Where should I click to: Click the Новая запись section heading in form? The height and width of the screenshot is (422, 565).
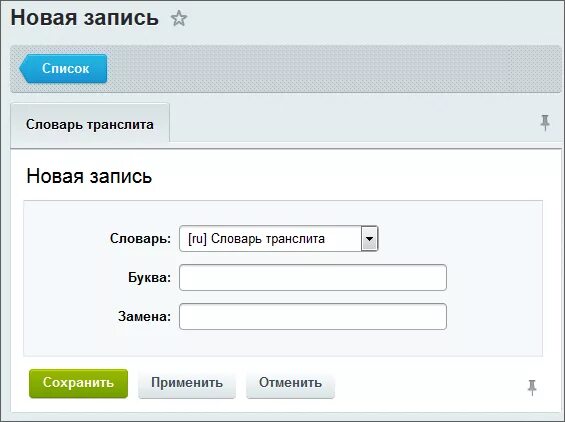(x=89, y=177)
